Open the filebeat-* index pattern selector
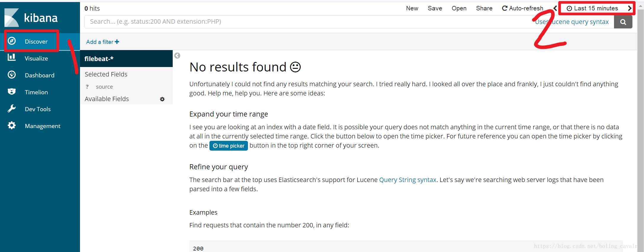The width and height of the screenshot is (644, 252). click(126, 59)
